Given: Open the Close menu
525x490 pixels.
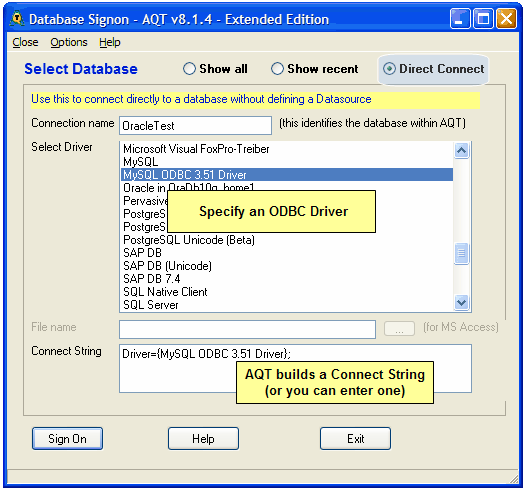Looking at the screenshot, I should point(25,42).
